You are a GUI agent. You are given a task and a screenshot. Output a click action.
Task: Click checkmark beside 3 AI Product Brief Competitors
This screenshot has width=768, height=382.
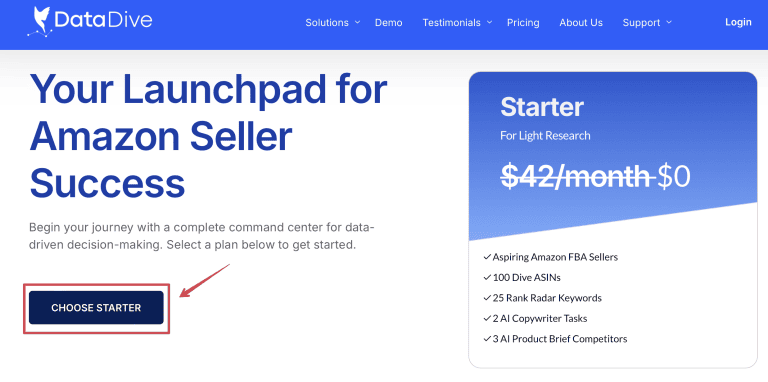487,338
